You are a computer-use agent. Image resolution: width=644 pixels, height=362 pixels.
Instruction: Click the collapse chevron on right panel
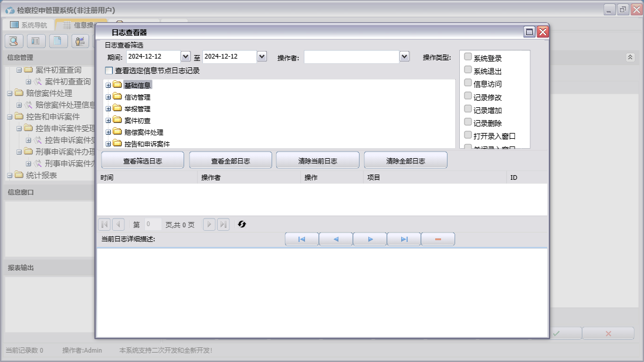(x=630, y=57)
